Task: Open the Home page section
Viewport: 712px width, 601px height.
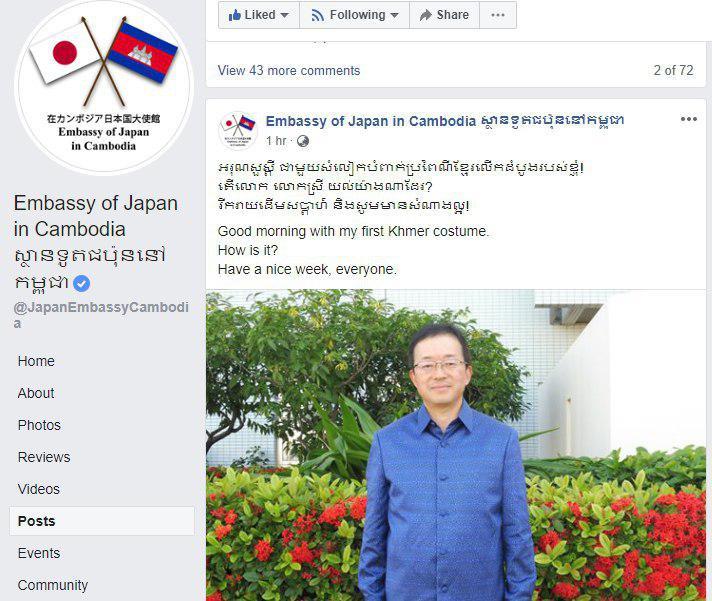Action: 36,361
